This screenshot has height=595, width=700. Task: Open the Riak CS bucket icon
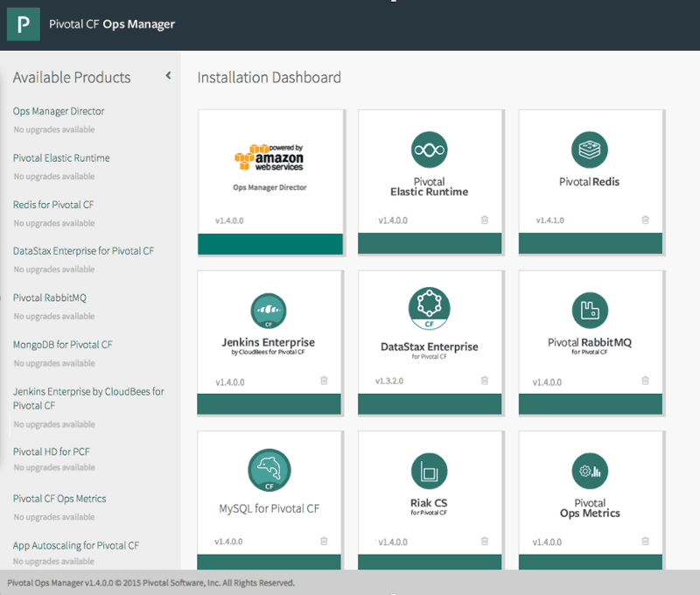click(430, 470)
